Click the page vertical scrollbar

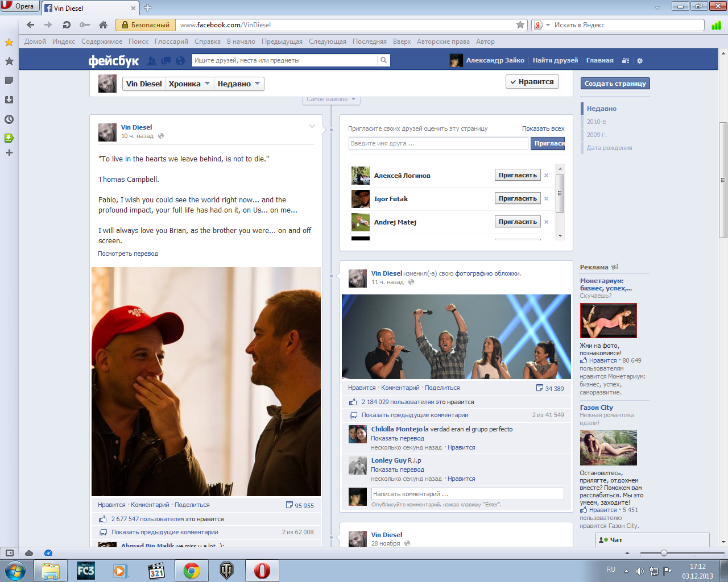[x=723, y=179]
